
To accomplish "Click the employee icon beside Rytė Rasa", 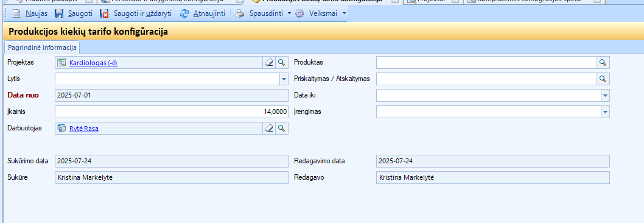I will tap(62, 129).
